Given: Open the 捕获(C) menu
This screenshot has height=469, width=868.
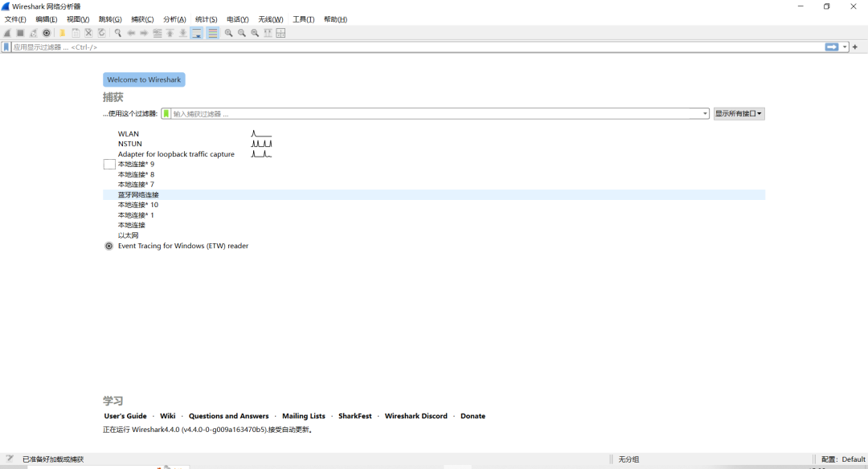Looking at the screenshot, I should [x=142, y=19].
